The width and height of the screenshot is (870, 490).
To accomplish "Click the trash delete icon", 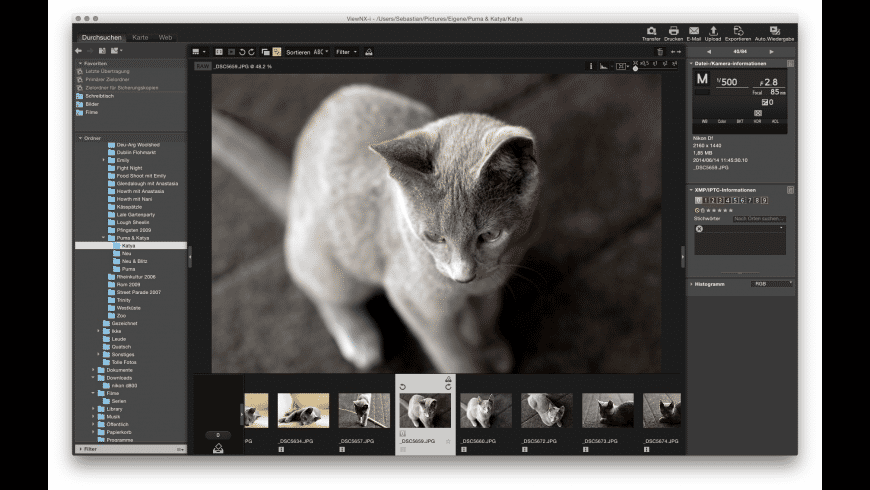I will coord(660,52).
